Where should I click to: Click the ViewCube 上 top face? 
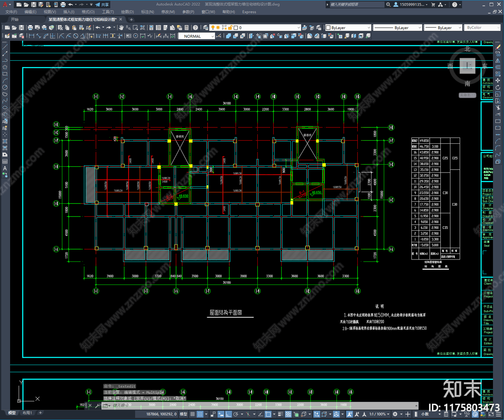point(467,66)
